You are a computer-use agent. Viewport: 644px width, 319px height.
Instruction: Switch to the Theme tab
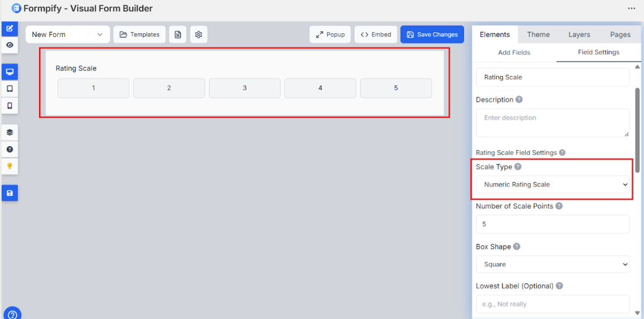[538, 35]
